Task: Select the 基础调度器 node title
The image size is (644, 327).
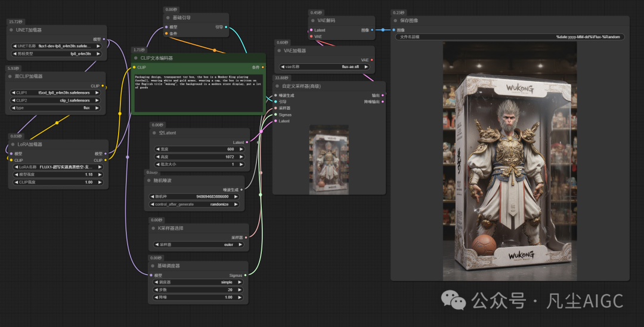Action: tap(168, 266)
